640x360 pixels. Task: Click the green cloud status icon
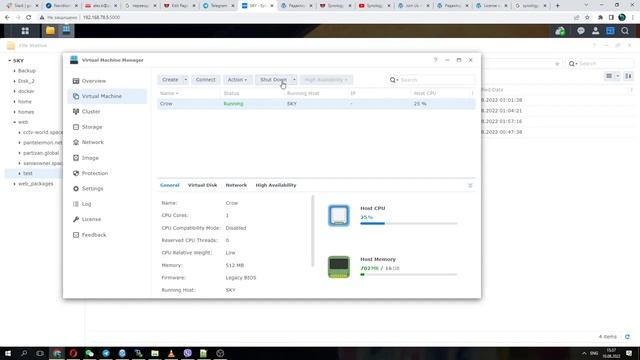pyautogui.click(x=560, y=31)
